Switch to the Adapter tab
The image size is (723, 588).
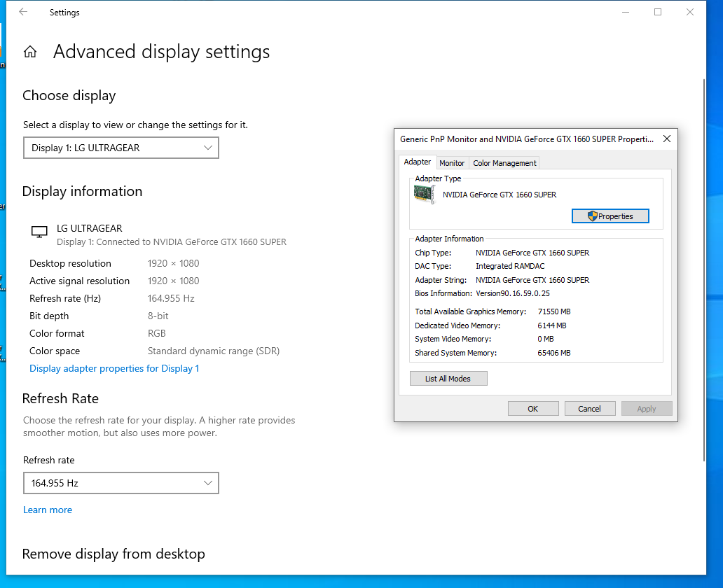[x=418, y=162]
